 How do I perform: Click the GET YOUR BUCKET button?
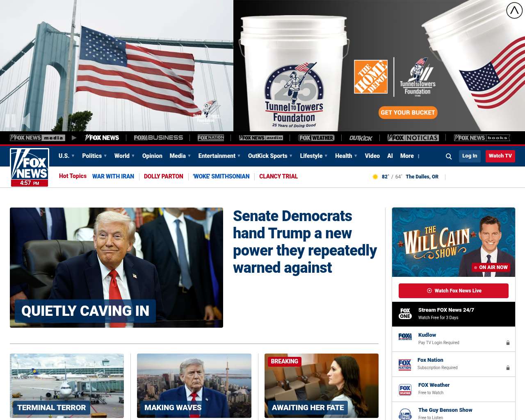pyautogui.click(x=408, y=113)
